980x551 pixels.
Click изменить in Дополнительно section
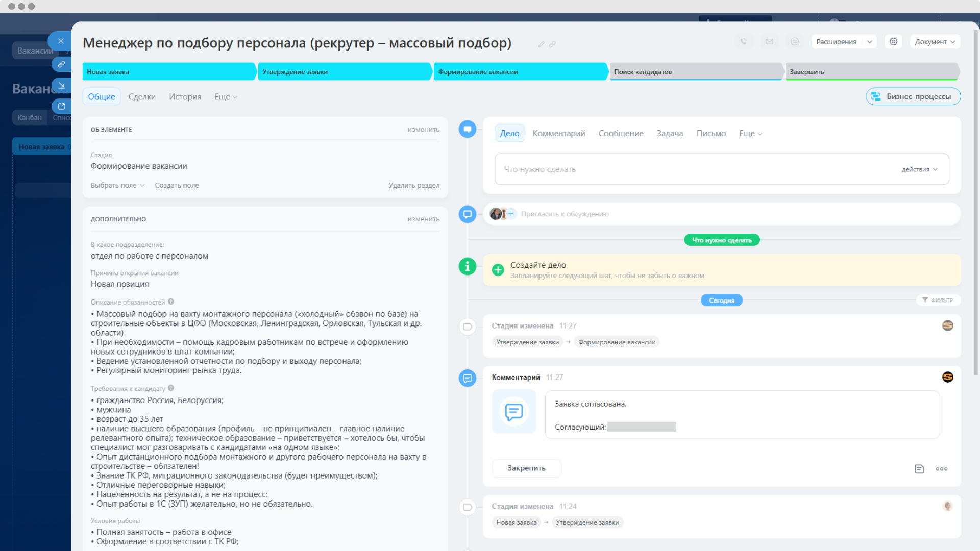(x=423, y=219)
